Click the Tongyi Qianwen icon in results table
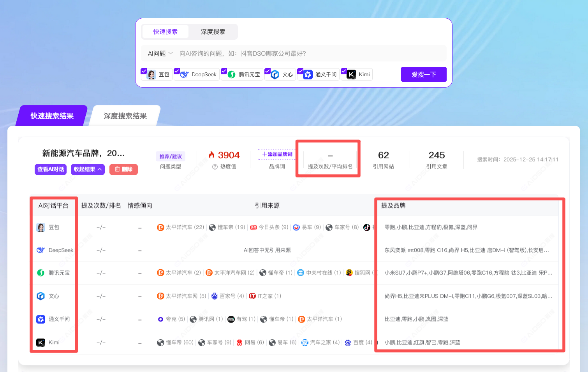This screenshot has width=588, height=372. (x=41, y=319)
